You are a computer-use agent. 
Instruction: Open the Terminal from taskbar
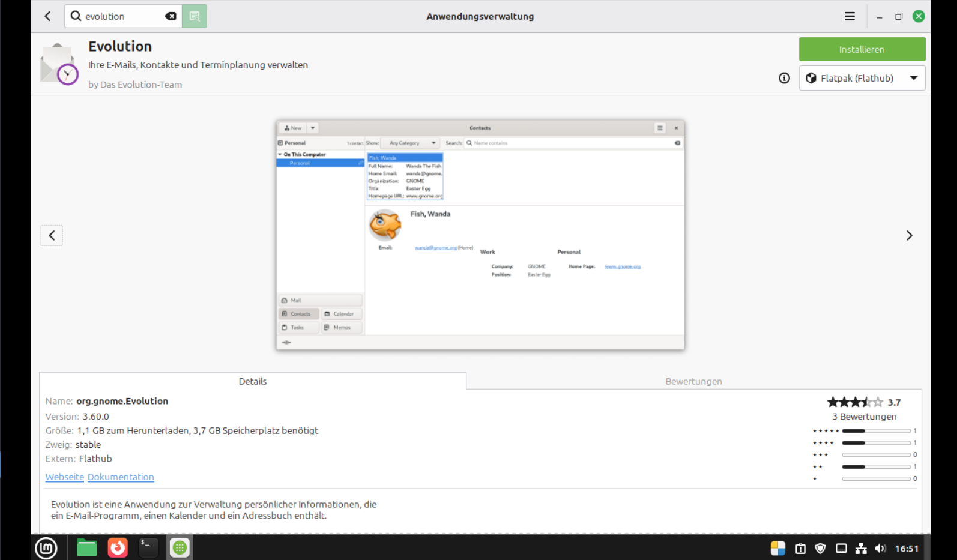148,547
